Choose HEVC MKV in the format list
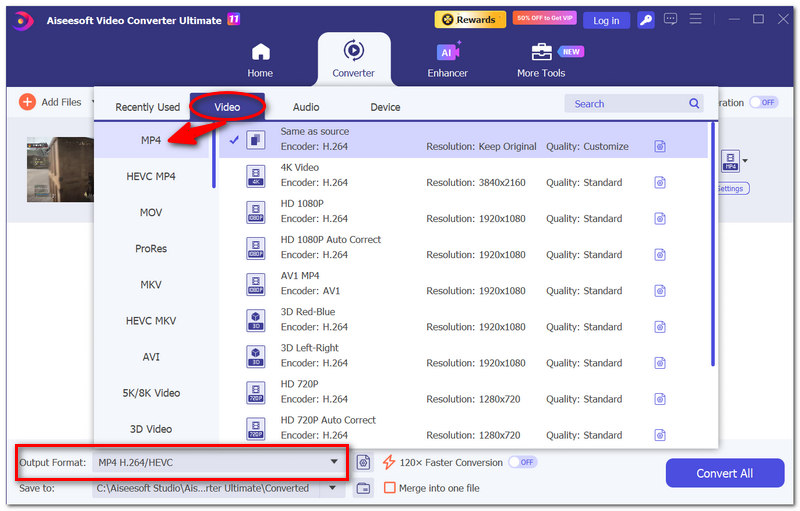The width and height of the screenshot is (800, 511). pyautogui.click(x=151, y=321)
